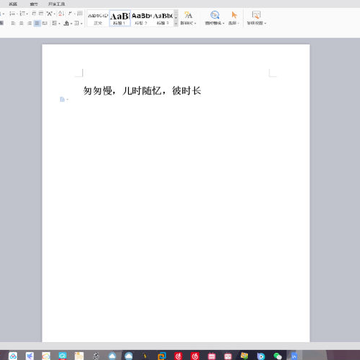Click the borders icon
This screenshot has height=360, width=360.
(x=77, y=23)
